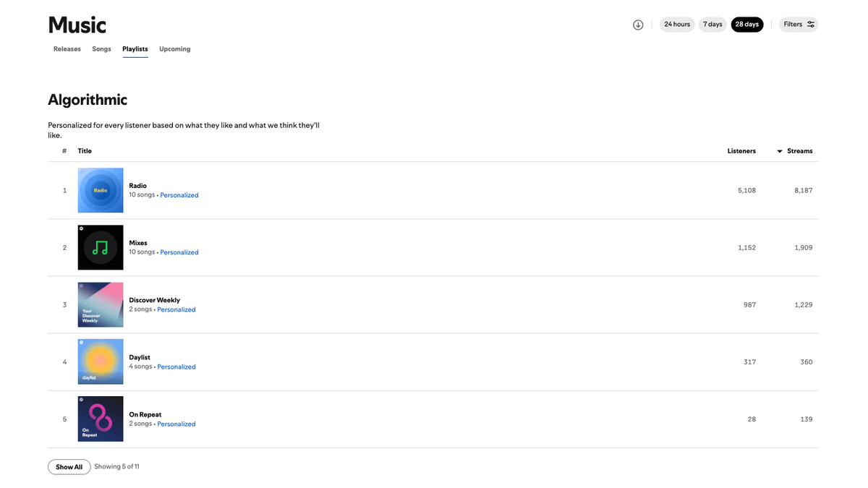Screen dimensions: 868x488
Task: Click the Music page heading
Action: tap(77, 25)
